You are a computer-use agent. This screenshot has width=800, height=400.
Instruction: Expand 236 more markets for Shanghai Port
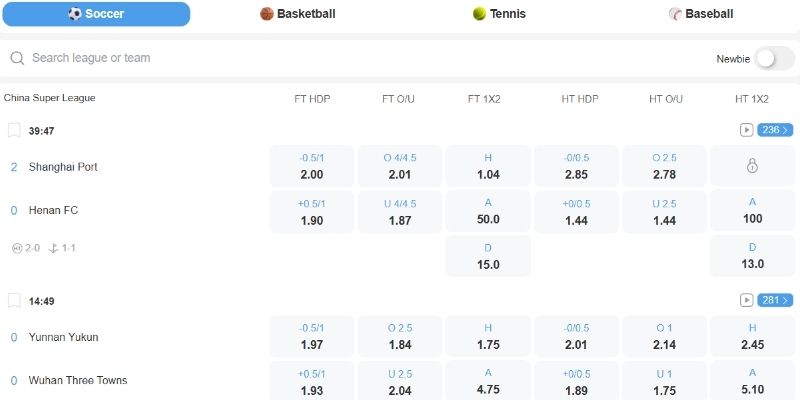click(775, 130)
